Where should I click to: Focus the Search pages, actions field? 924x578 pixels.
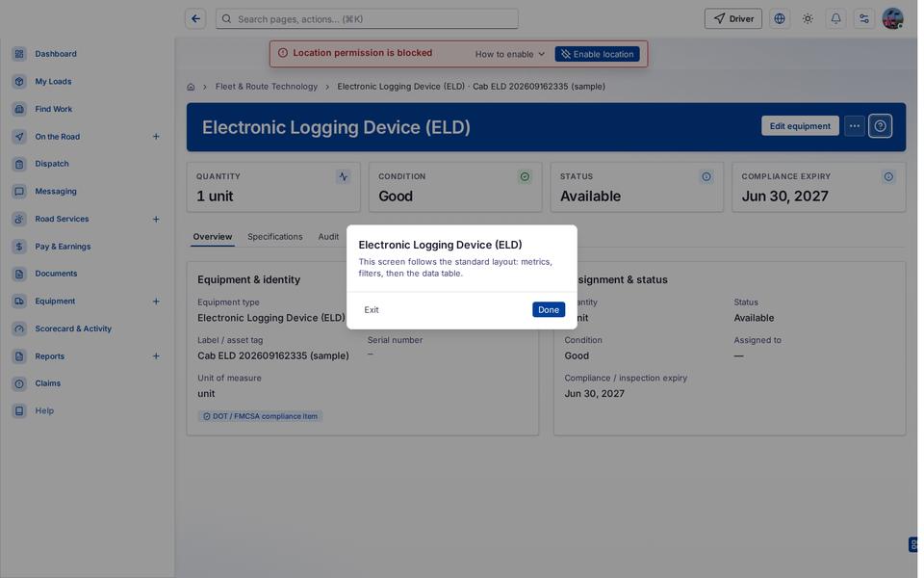pyautogui.click(x=367, y=19)
